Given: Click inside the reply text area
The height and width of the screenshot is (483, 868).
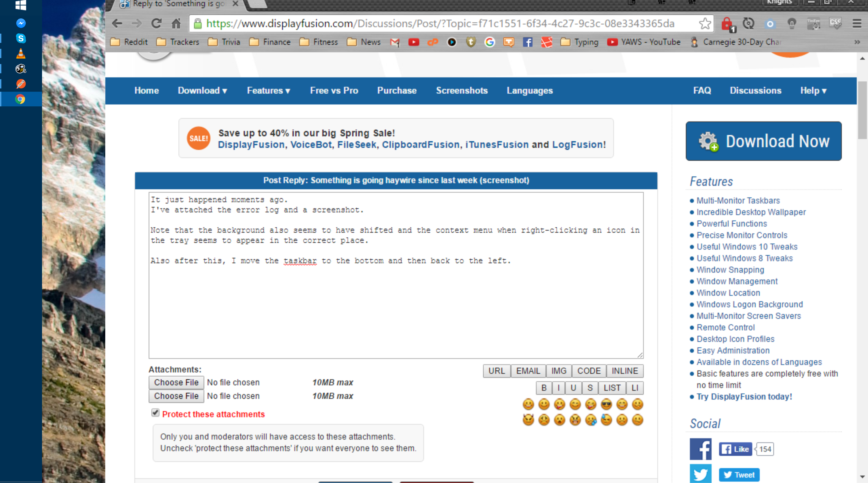Looking at the screenshot, I should pyautogui.click(x=395, y=303).
